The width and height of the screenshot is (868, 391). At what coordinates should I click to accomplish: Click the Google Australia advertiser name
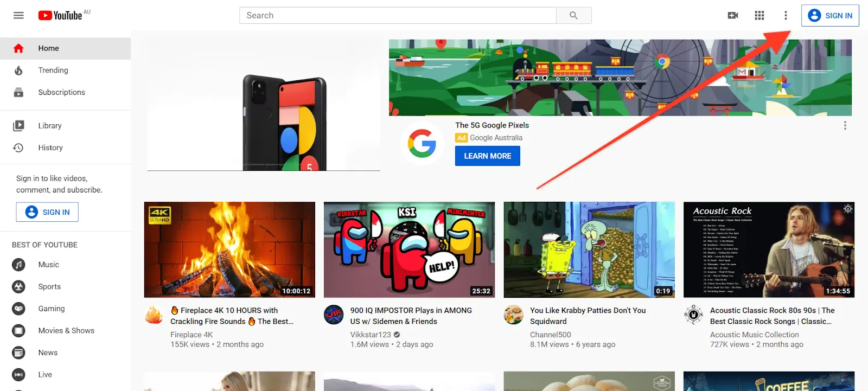[x=496, y=138]
